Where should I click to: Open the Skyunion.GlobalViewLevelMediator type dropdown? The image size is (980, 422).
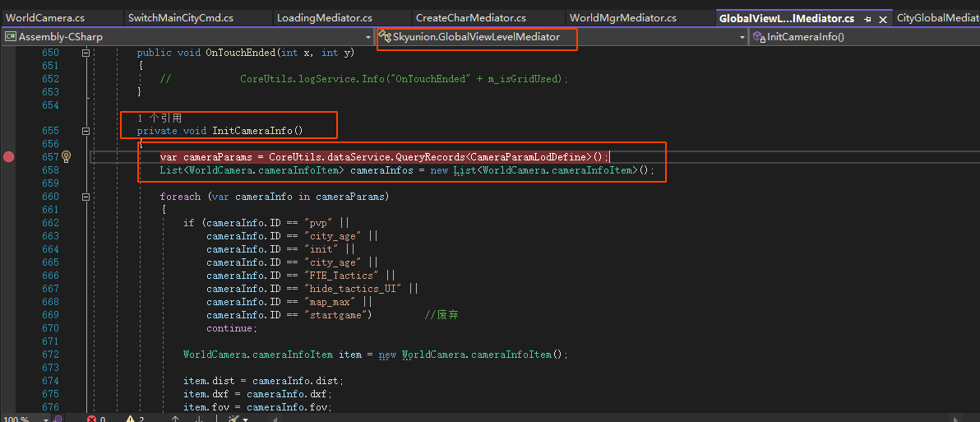(x=742, y=37)
